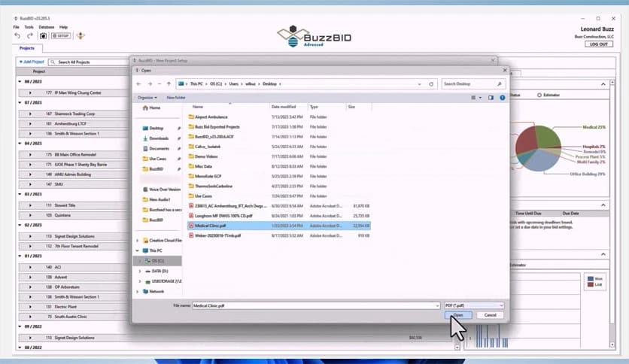Go forward in the Open dialog
Viewport: 629px width, 364px height.
pyautogui.click(x=150, y=83)
